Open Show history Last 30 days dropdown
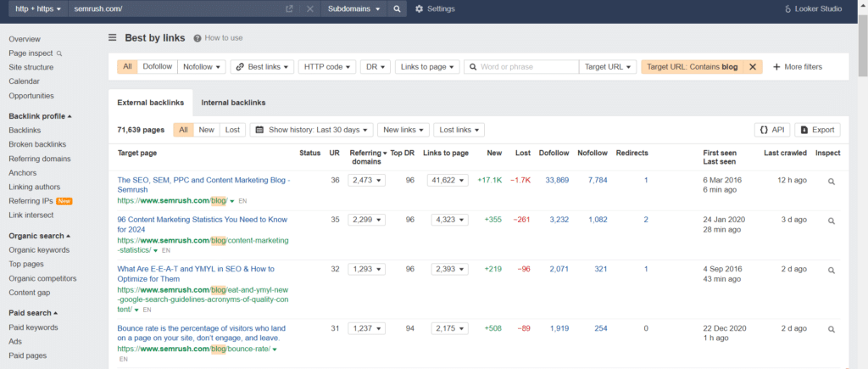 pyautogui.click(x=312, y=130)
